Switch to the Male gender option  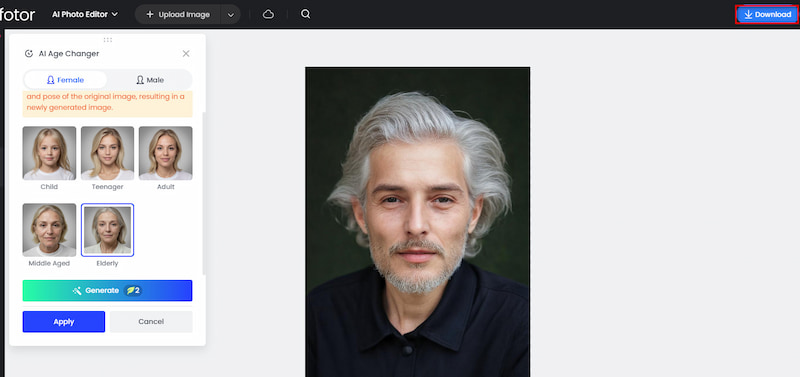[x=149, y=80]
